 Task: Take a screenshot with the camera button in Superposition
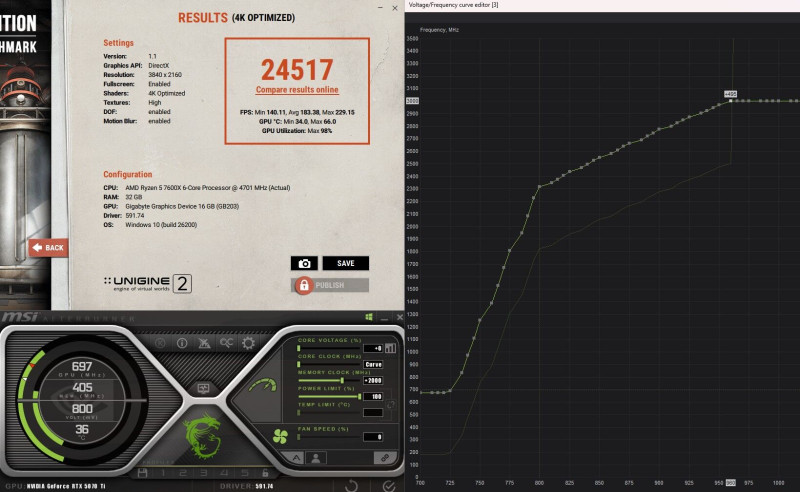pos(304,263)
